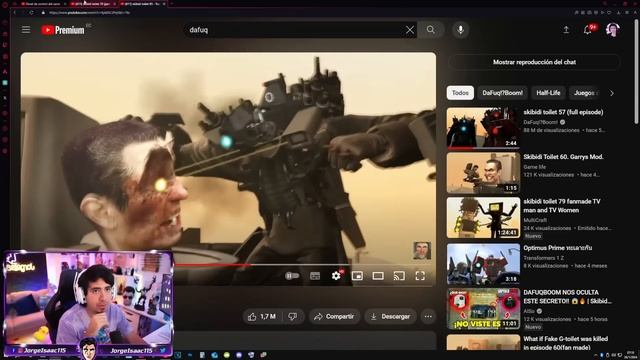Open the account avatar menu

click(612, 30)
